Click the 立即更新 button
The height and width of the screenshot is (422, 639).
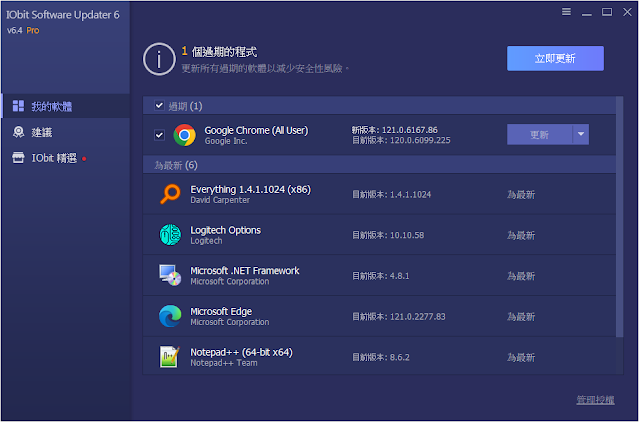[555, 58]
